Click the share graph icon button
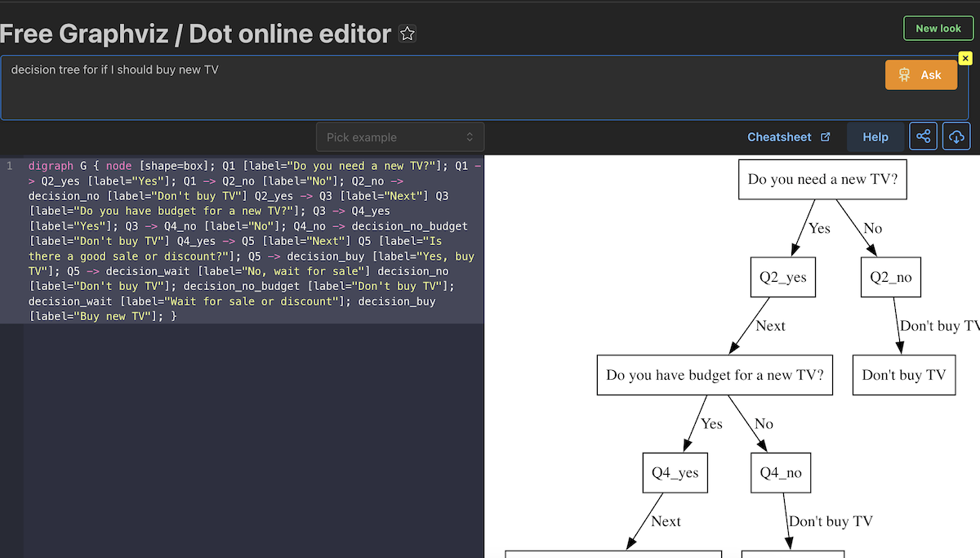This screenshot has width=980, height=558. (923, 136)
